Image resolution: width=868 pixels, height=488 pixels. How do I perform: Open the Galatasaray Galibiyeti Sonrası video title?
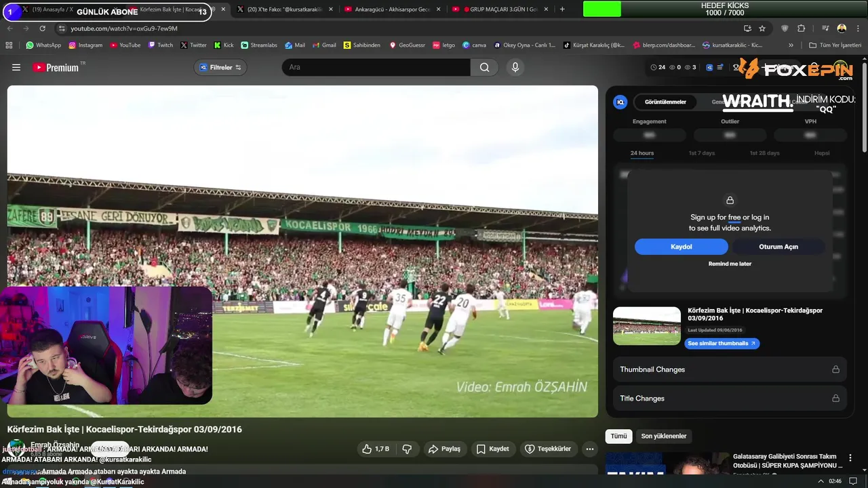pyautogui.click(x=788, y=461)
